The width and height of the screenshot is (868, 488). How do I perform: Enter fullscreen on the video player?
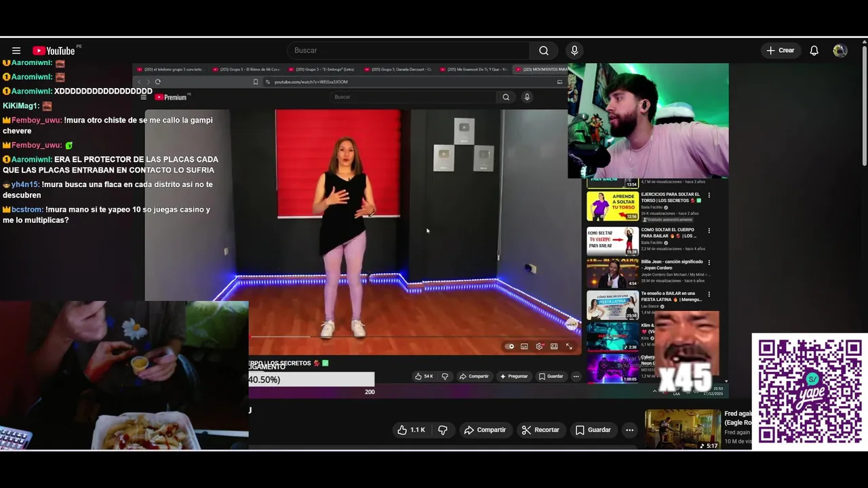[x=569, y=346]
